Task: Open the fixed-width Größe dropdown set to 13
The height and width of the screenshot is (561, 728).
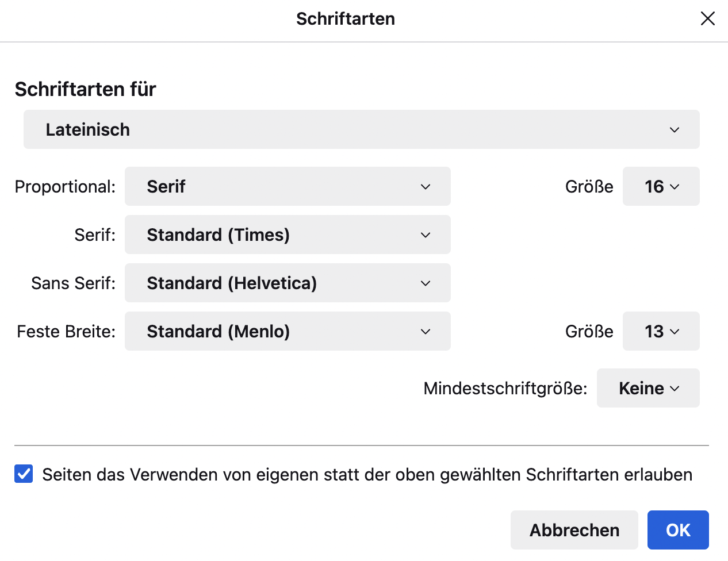Action: pos(660,332)
